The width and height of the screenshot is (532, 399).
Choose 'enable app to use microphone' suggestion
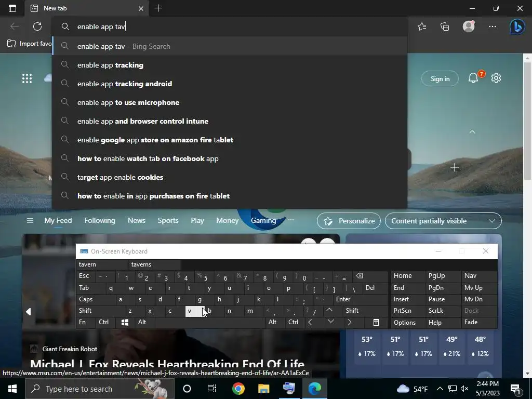coord(230,102)
